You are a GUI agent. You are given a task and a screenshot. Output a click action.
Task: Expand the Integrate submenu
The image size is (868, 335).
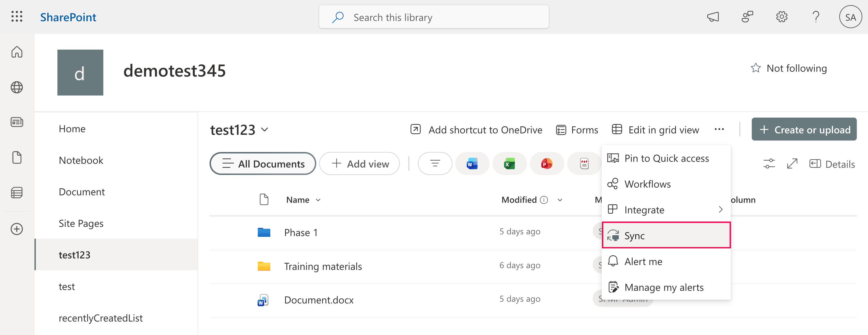[x=644, y=209]
